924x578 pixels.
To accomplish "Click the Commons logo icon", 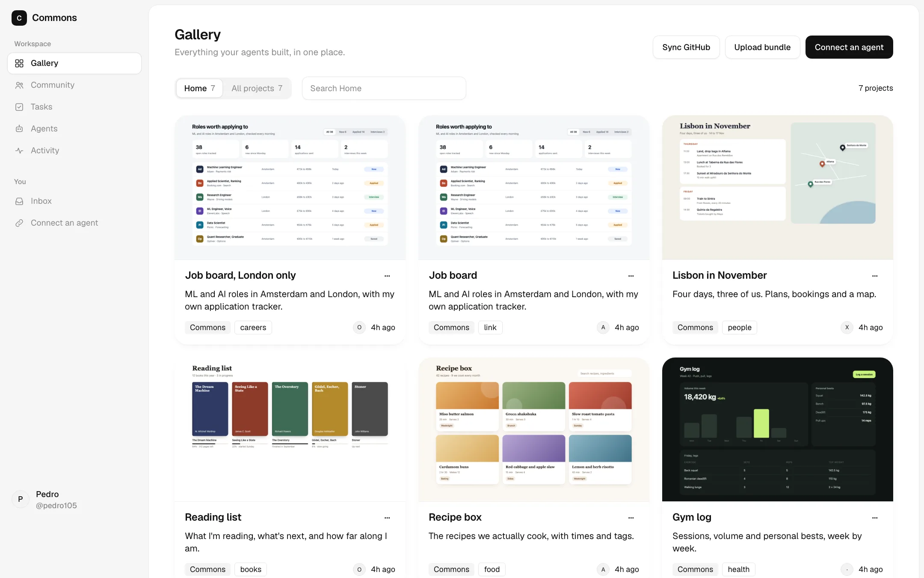I will coord(19,18).
